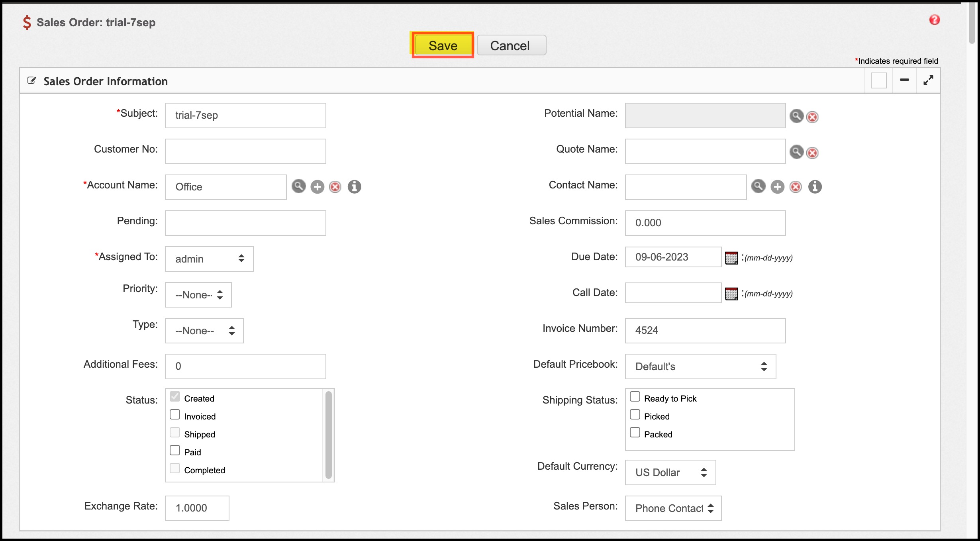Screen dimensions: 980x541
Task: Click the Status list scrollbar
Action: coord(329,434)
